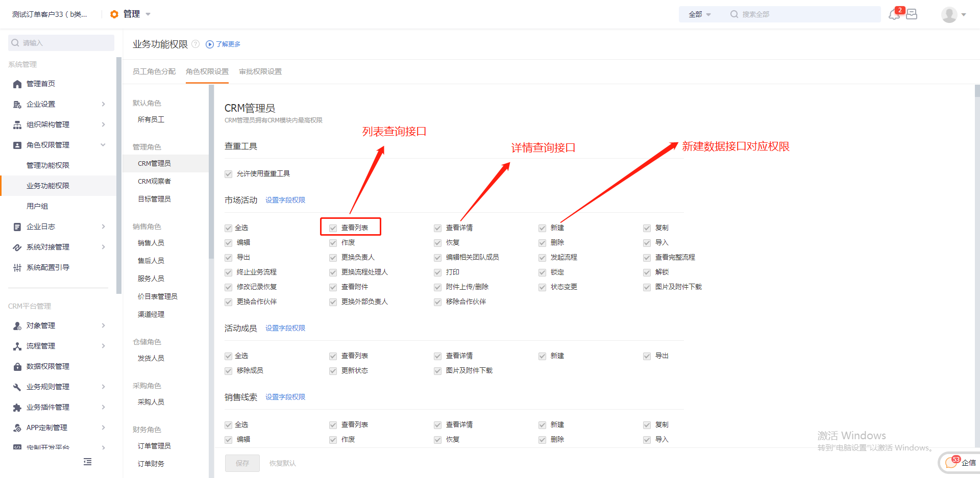This screenshot has width=980, height=478.
Task: Switch to 员工角色分配 tab
Action: tap(154, 71)
